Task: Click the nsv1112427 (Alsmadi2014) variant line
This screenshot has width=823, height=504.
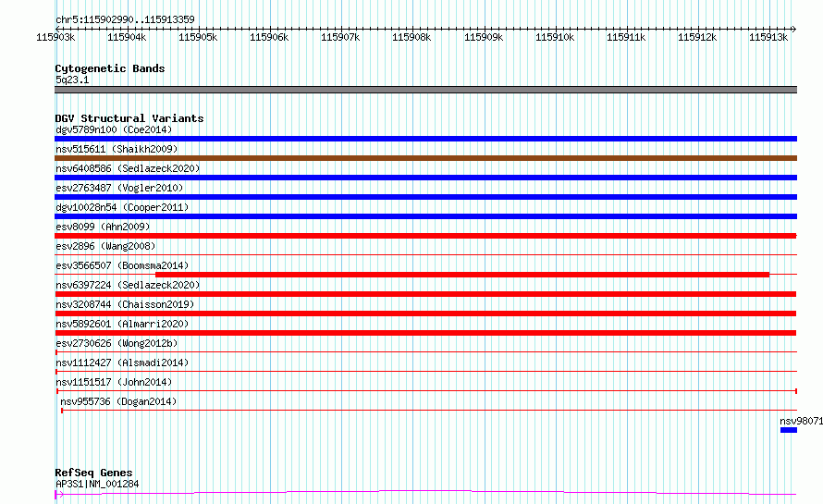Action: pos(425,372)
